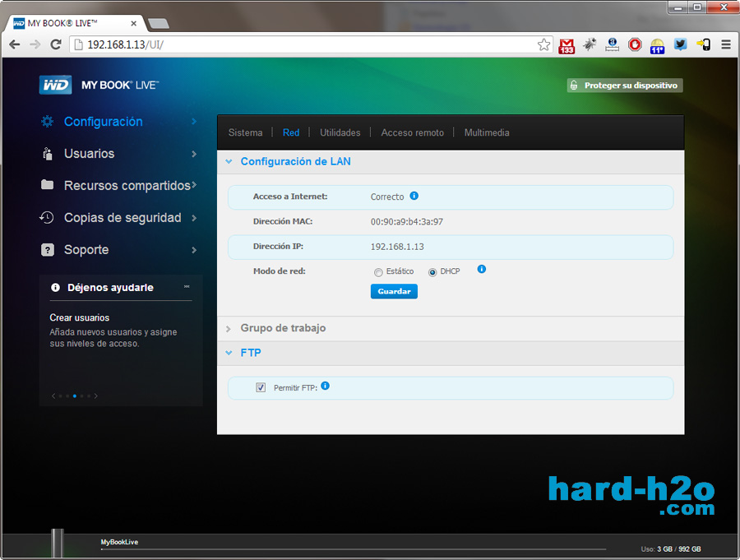Click the IP address value 192.168.1.13
Image resolution: width=740 pixels, height=560 pixels.
pos(397,247)
